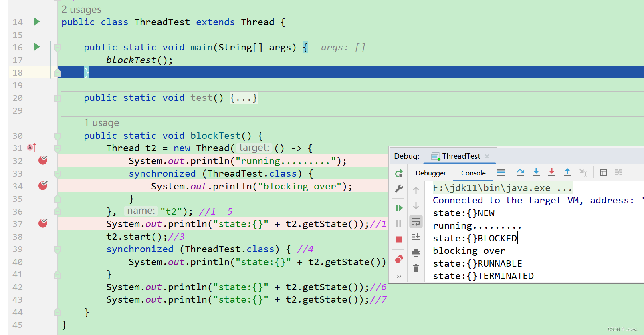Click the Rerun ThreadTest debug icon
This screenshot has height=335, width=644.
point(399,173)
